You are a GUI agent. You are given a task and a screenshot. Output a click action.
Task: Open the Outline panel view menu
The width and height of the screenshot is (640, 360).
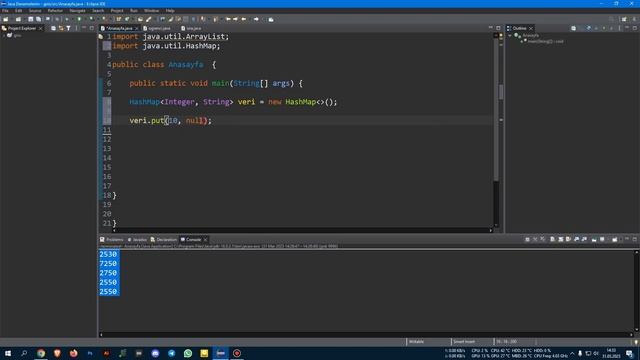pos(619,28)
